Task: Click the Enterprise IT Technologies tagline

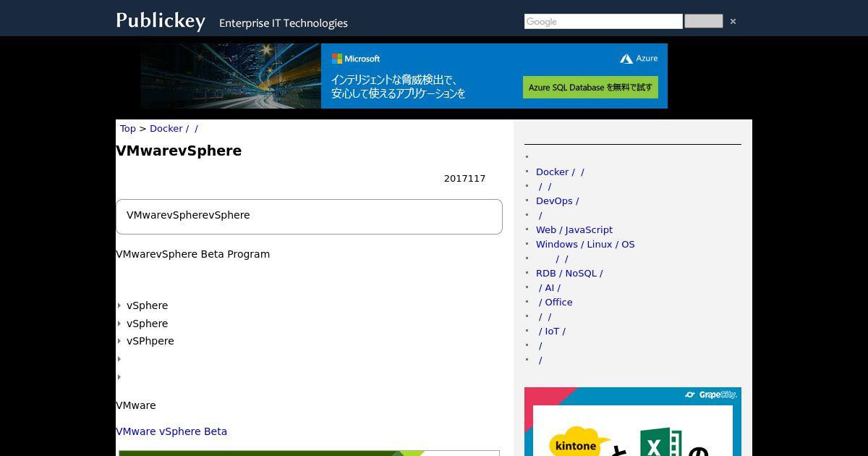Action: [284, 23]
